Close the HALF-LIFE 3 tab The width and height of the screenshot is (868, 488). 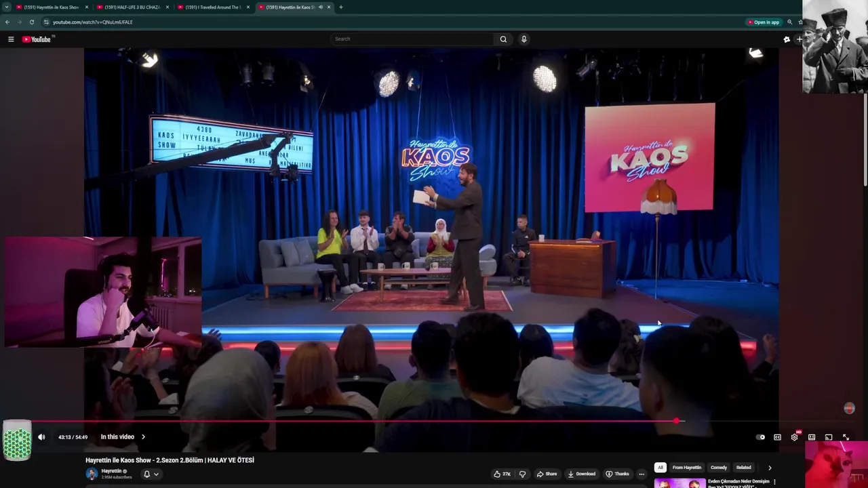click(167, 7)
